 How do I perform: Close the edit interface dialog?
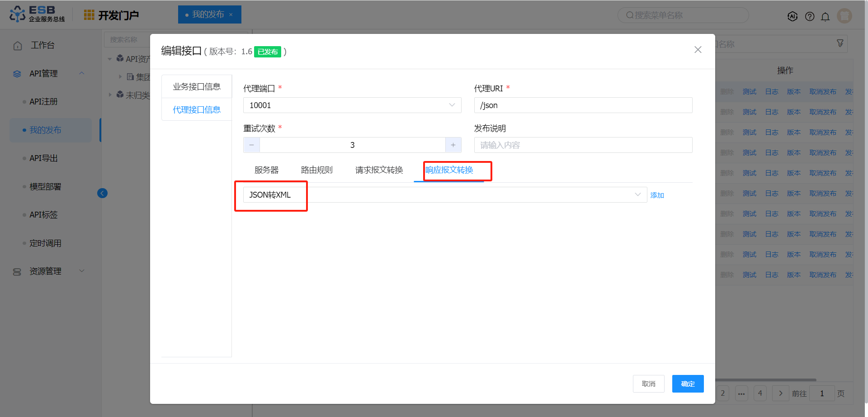[x=698, y=50]
